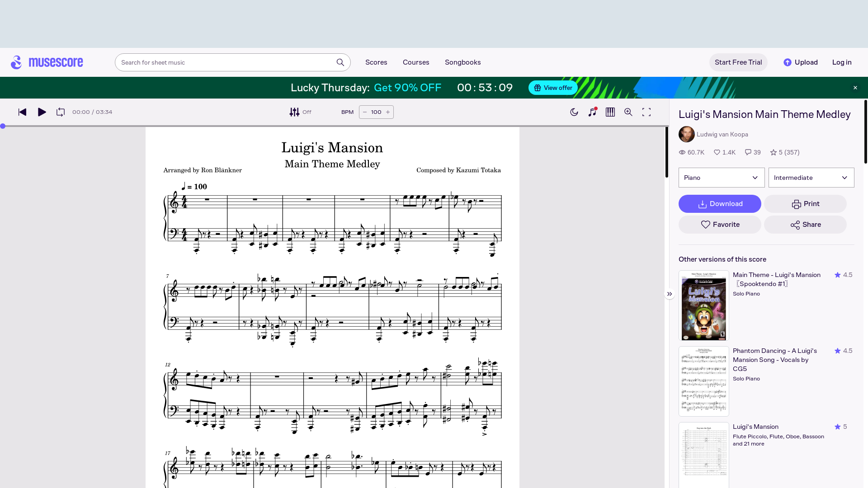Viewport: 868px width, 488px height.
Task: Open the music note instruments icon
Action: tap(592, 112)
